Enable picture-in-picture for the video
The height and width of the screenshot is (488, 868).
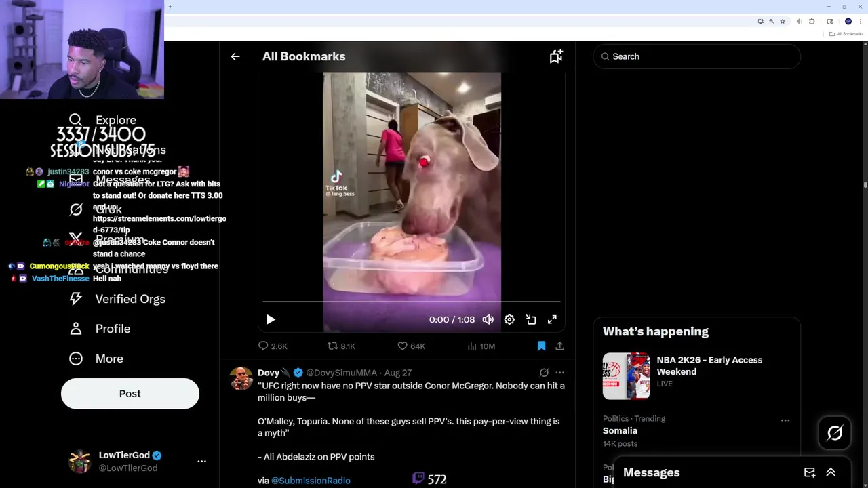(531, 319)
